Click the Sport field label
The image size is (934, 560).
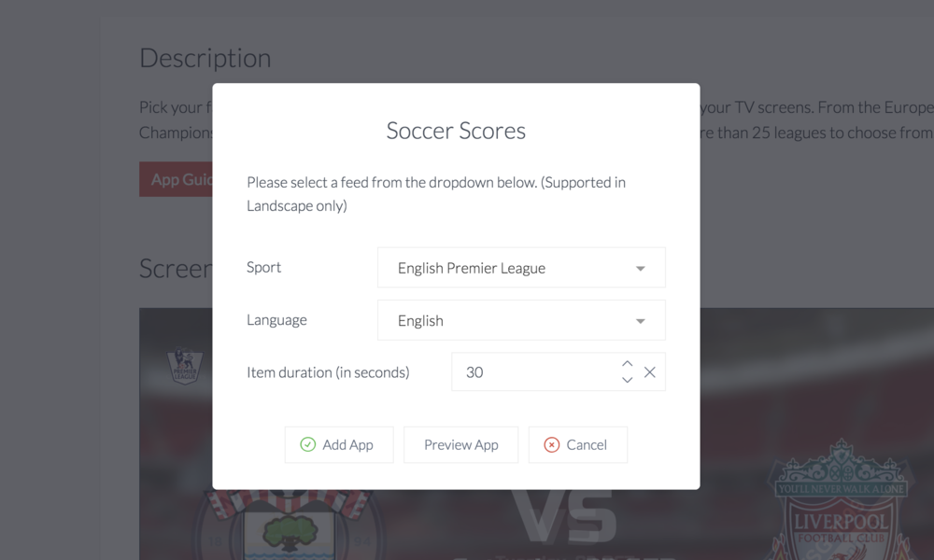[264, 267]
